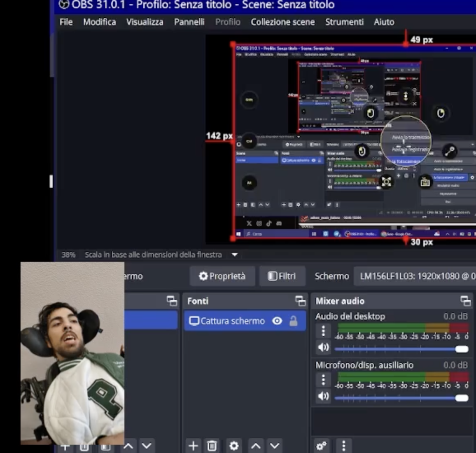
Task: Move the selected source down in Fonti
Action: click(275, 446)
